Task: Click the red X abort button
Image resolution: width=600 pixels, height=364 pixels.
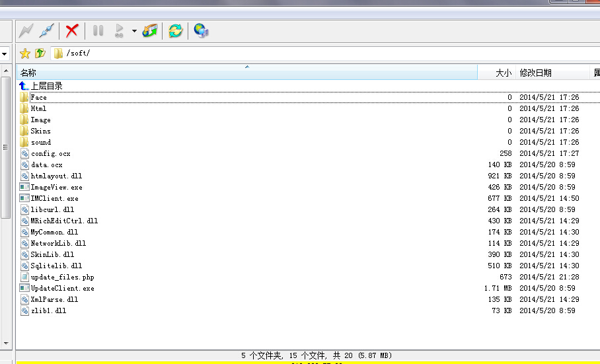Action: 72,30
